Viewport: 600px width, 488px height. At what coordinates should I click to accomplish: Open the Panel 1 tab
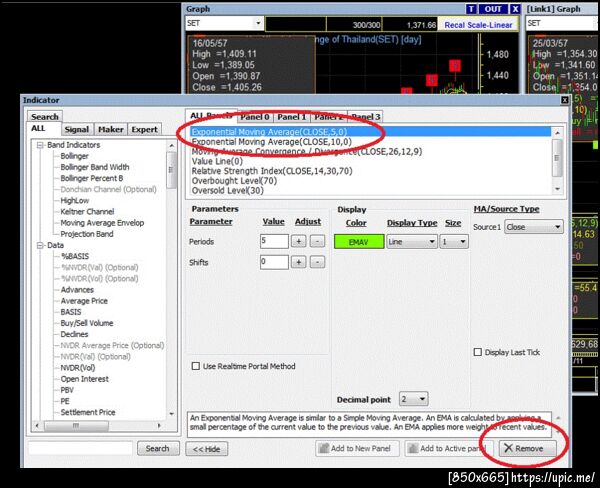(292, 117)
